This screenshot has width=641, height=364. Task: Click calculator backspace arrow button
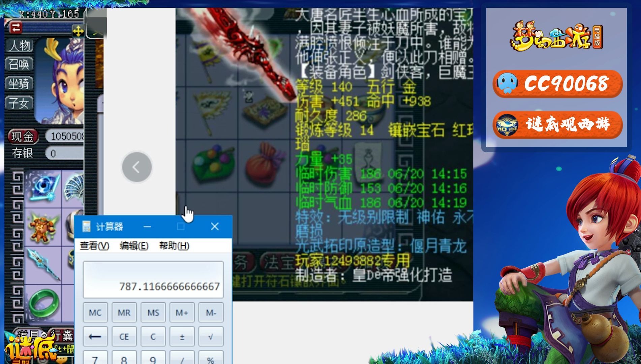coord(95,336)
